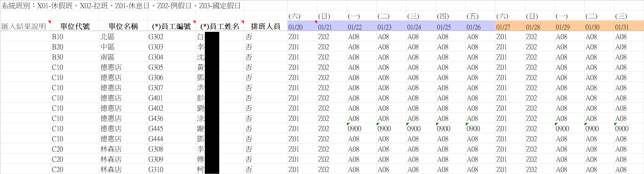644x174 pixels.
Task: Click the 單位代號 column header
Action: [x=75, y=26]
